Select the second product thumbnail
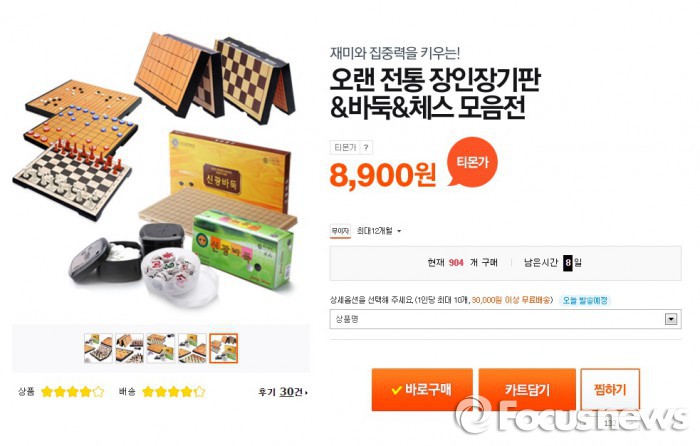Screen dimensions: 700x446 tap(129, 348)
